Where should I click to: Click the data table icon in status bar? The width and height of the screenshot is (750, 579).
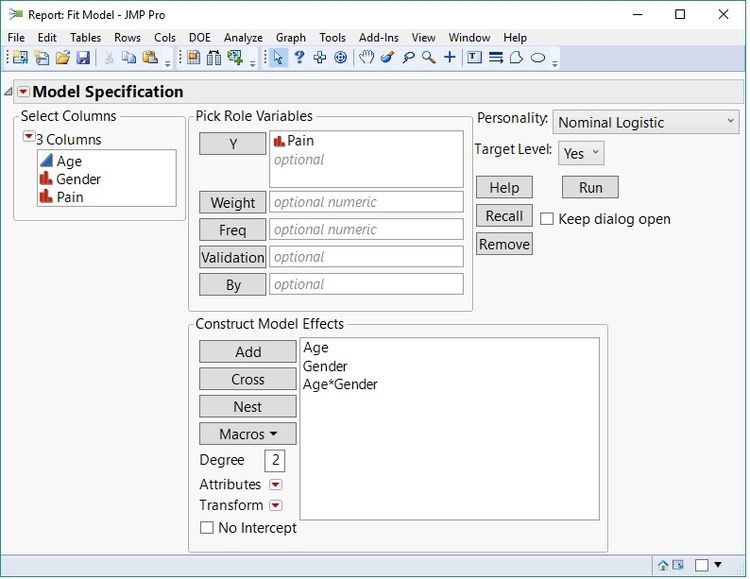(678, 566)
